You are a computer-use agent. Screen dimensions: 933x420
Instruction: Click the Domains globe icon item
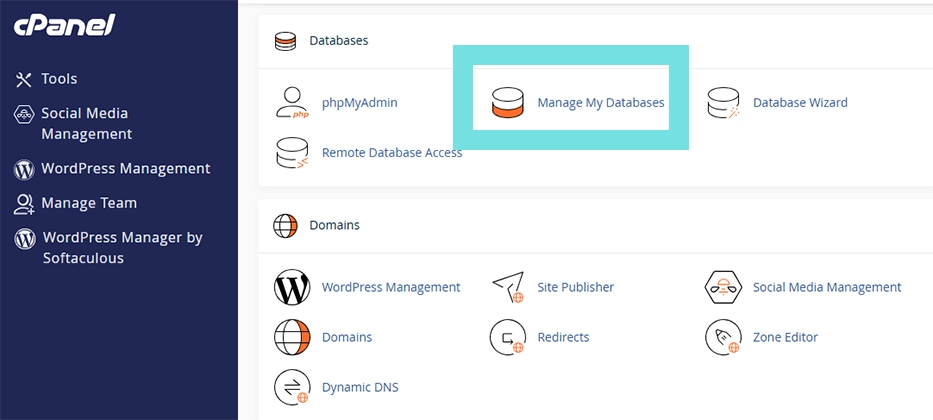[292, 337]
